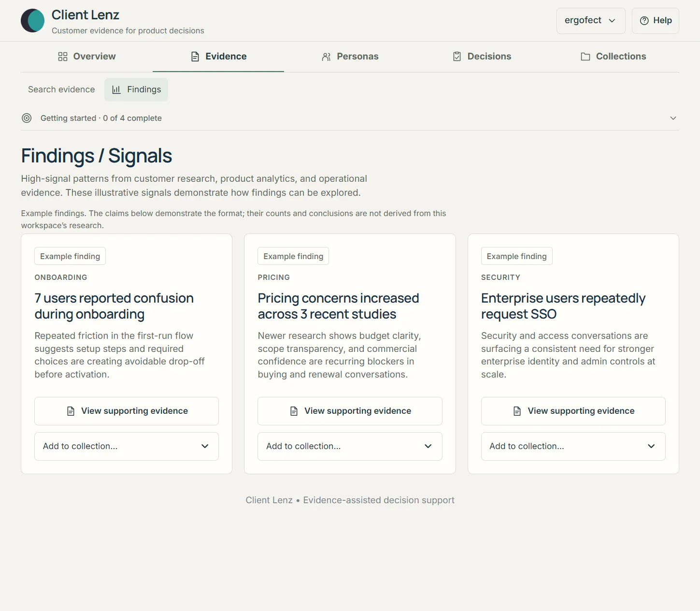View supporting evidence for pricing concerns

(350, 411)
